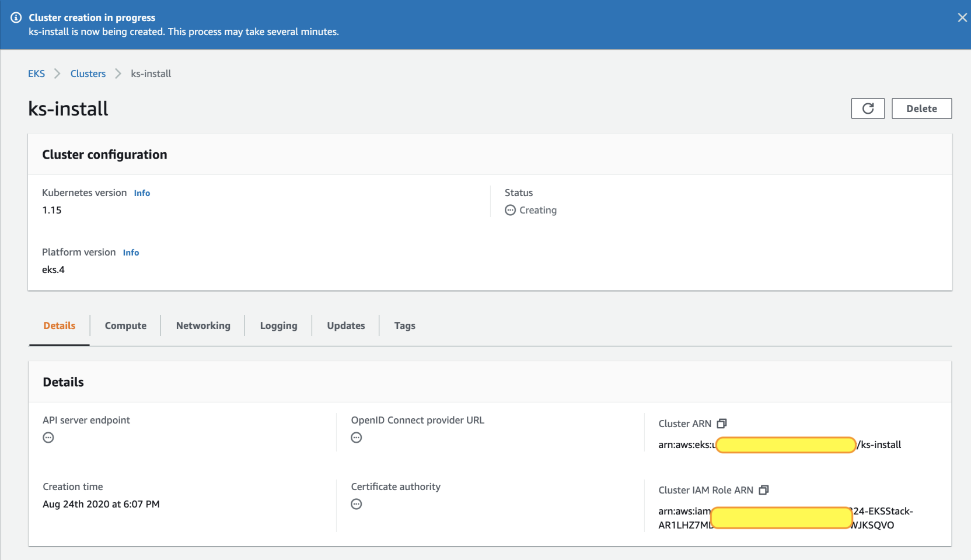Image resolution: width=971 pixels, height=560 pixels.
Task: Open the Tags tab
Action: click(x=404, y=325)
